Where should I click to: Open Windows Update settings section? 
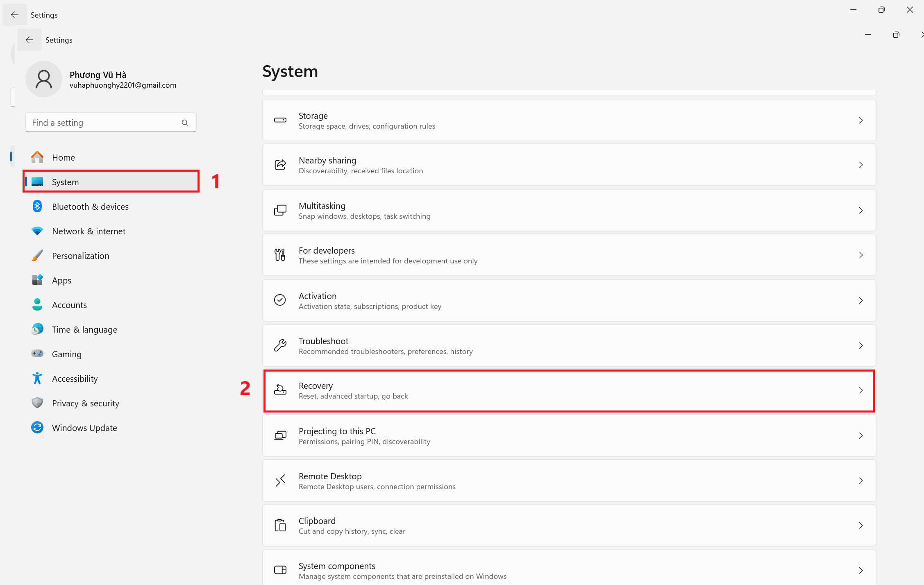[84, 427]
